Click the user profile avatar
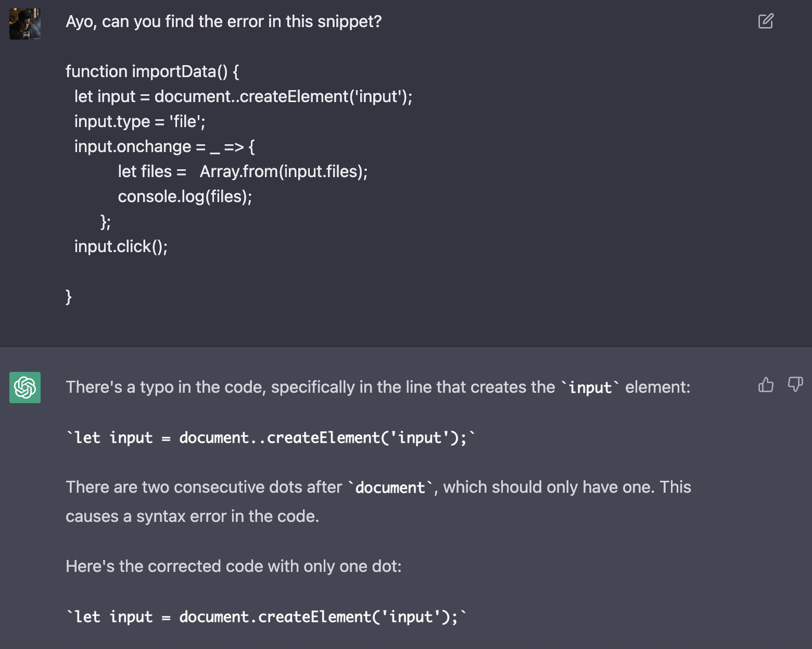 pos(25,24)
